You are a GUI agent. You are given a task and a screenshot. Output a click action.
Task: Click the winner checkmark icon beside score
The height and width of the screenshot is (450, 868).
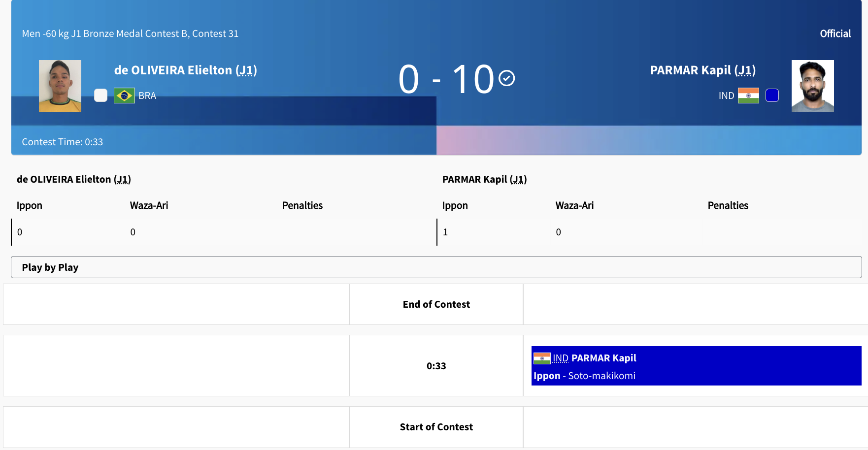tap(506, 78)
